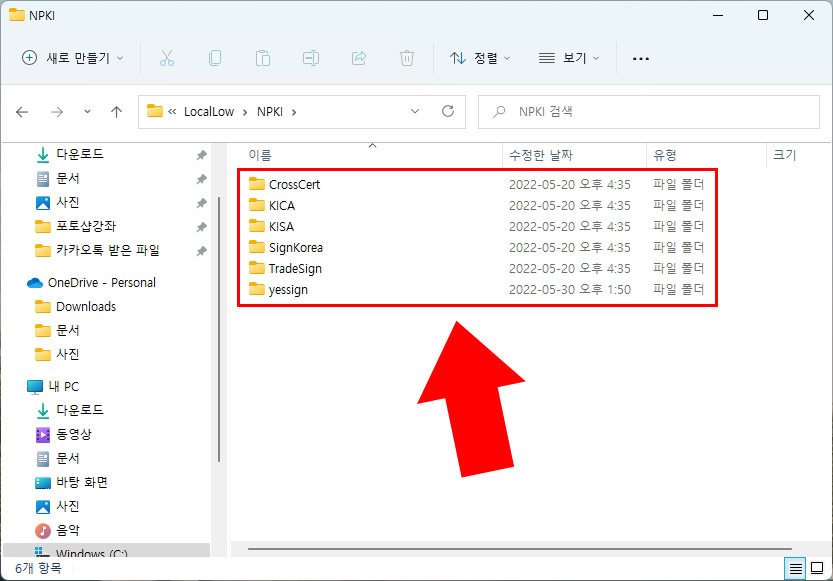Select the Cut icon in the toolbar
Screen dimensions: 833x581
(x=167, y=58)
